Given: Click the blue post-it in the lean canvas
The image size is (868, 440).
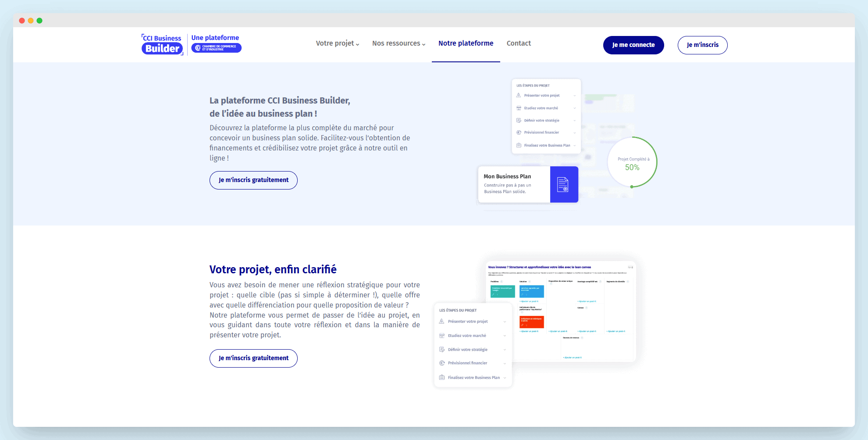Looking at the screenshot, I should click(x=531, y=292).
